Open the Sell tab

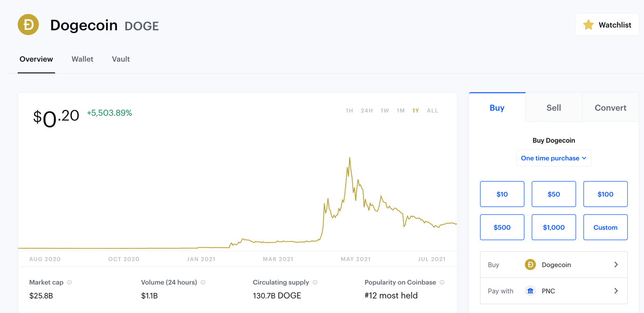[553, 108]
